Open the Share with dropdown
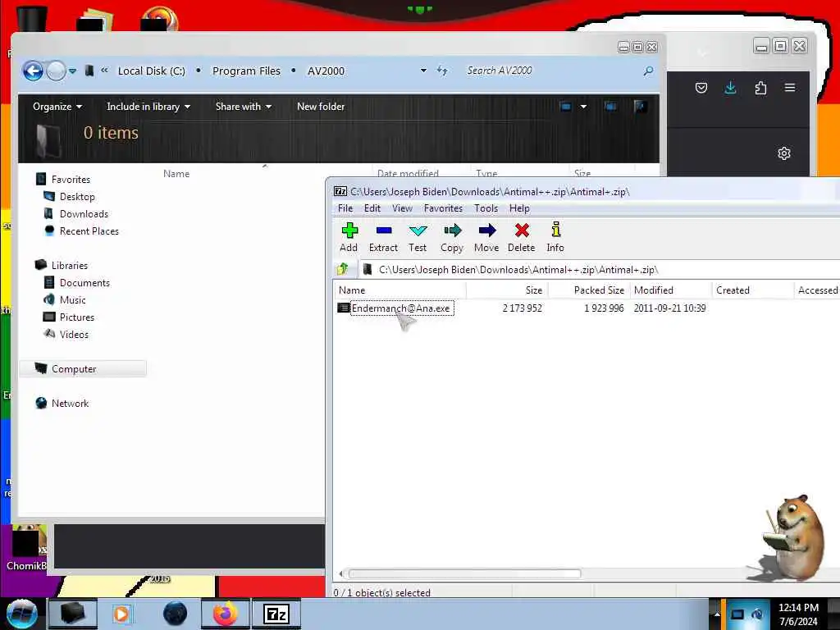840x630 pixels. pos(243,107)
